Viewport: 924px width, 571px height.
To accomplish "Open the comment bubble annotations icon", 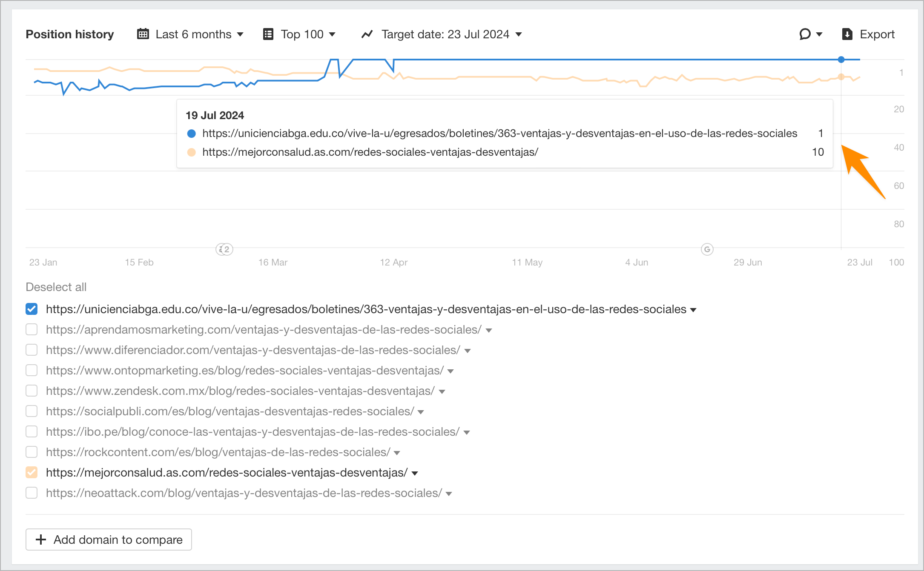I will pyautogui.click(x=805, y=34).
